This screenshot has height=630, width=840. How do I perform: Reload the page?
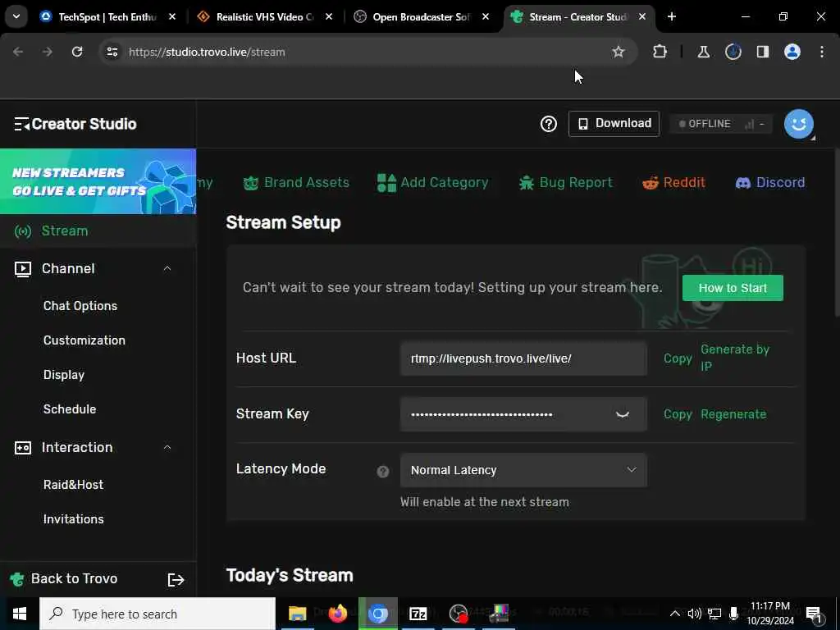[77, 52]
